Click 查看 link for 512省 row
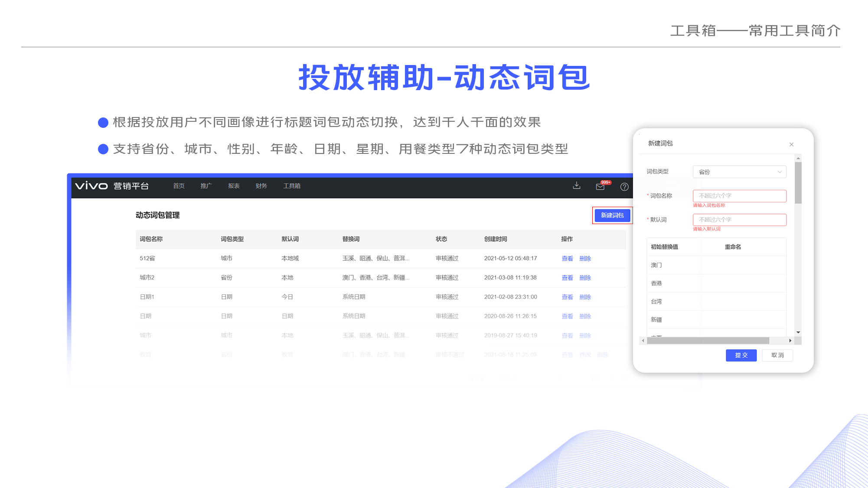 click(x=567, y=258)
